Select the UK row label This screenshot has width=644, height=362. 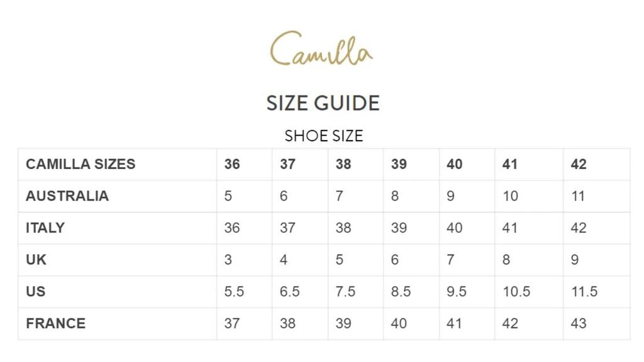coord(36,260)
